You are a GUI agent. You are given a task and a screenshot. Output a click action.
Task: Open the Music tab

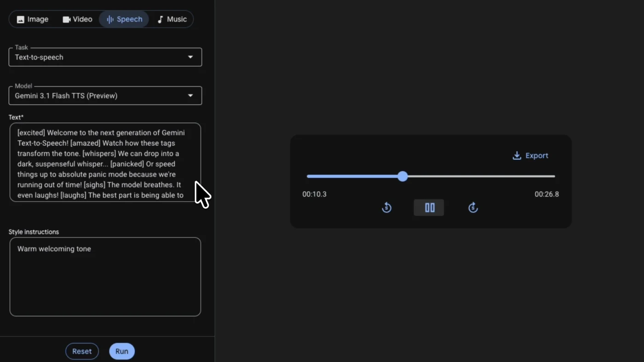(172, 19)
